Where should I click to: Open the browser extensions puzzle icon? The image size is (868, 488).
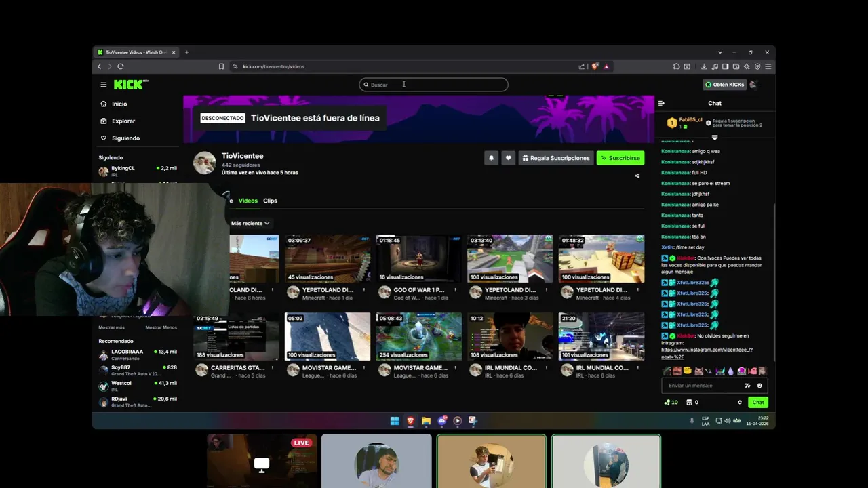[x=677, y=66]
